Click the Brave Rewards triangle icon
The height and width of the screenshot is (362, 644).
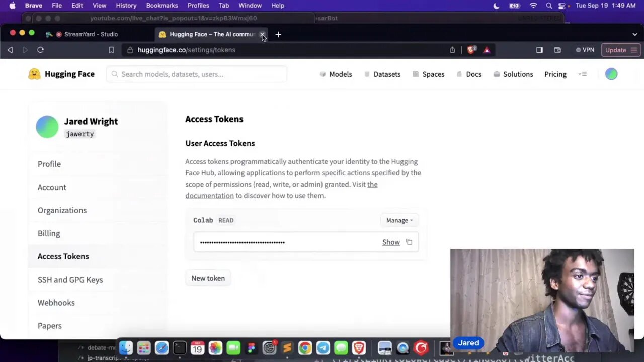[487, 50]
